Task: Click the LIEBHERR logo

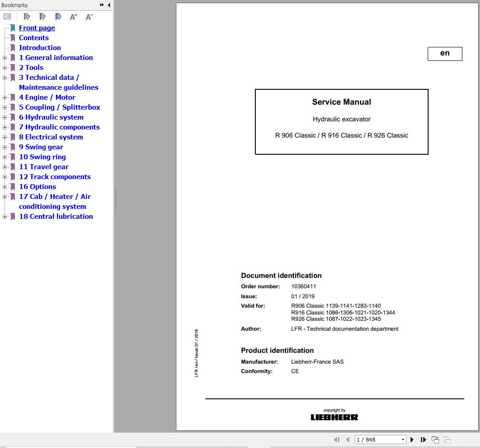Action: click(x=334, y=417)
